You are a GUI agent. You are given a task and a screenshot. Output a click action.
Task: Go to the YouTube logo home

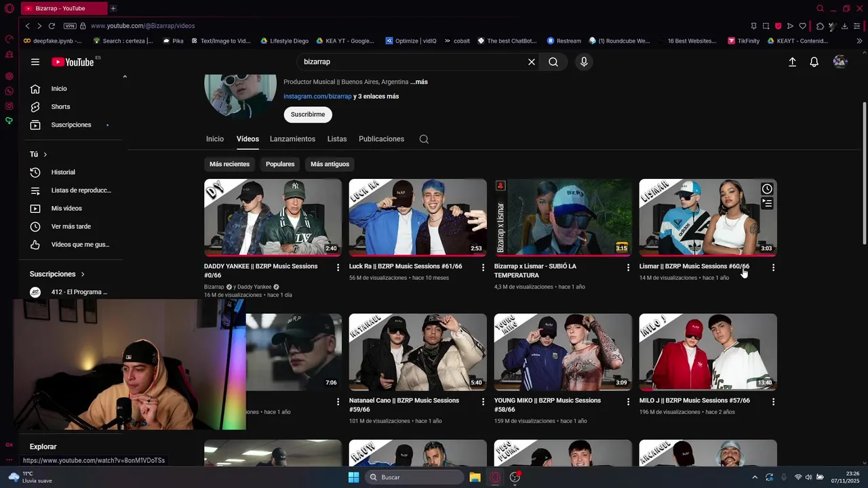coord(73,62)
